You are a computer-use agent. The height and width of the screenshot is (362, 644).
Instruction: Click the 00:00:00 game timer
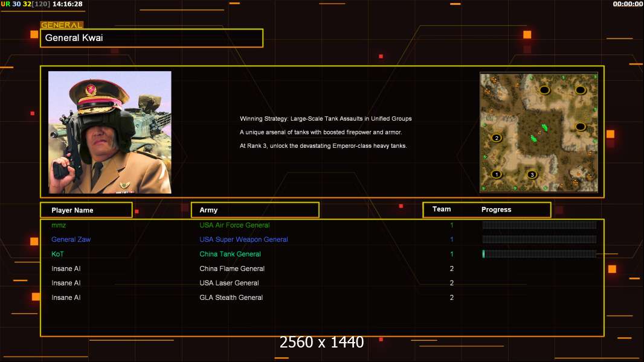point(628,4)
